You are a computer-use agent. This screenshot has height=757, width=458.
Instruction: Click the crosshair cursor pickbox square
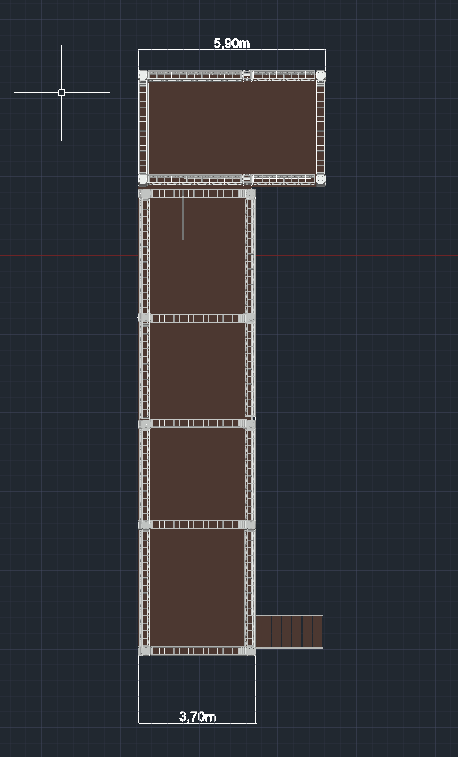pyautogui.click(x=61, y=92)
